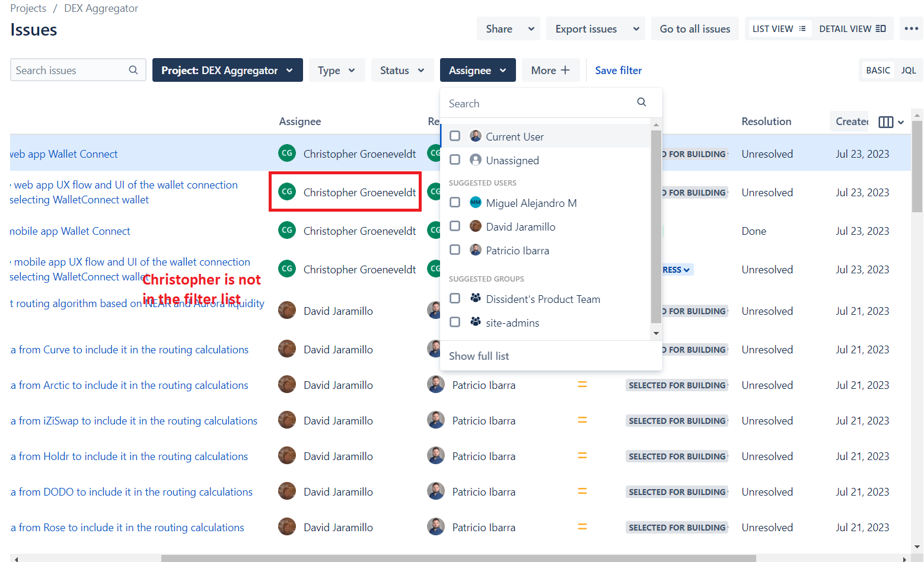Image resolution: width=924 pixels, height=562 pixels.
Task: Click the Show full list link
Action: (479, 356)
